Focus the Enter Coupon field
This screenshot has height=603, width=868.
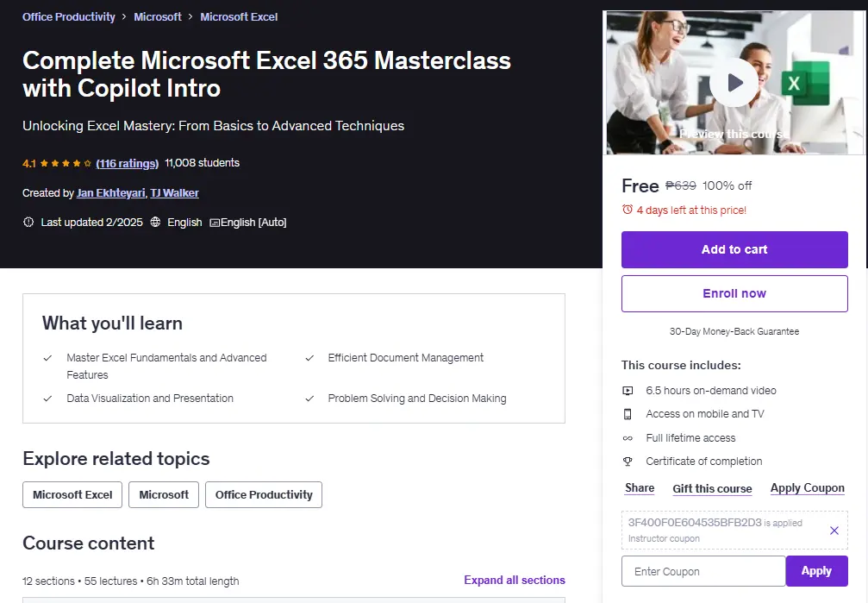(x=703, y=571)
